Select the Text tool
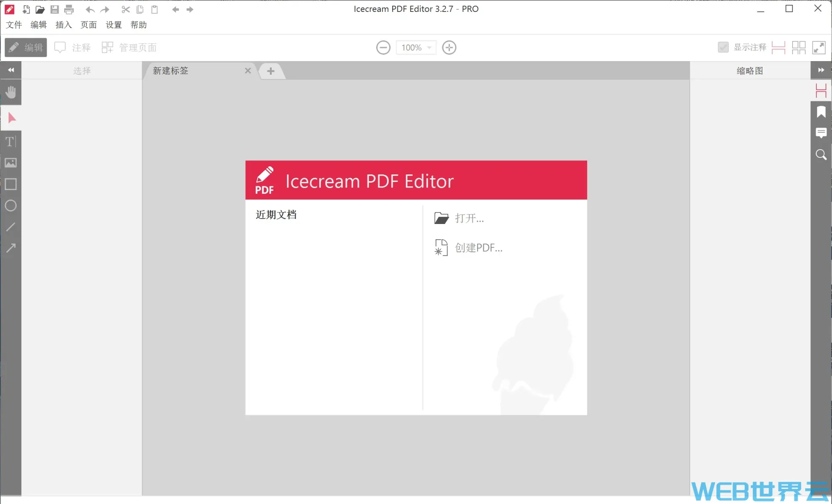Screen dimensions: 832x504 (x=11, y=141)
